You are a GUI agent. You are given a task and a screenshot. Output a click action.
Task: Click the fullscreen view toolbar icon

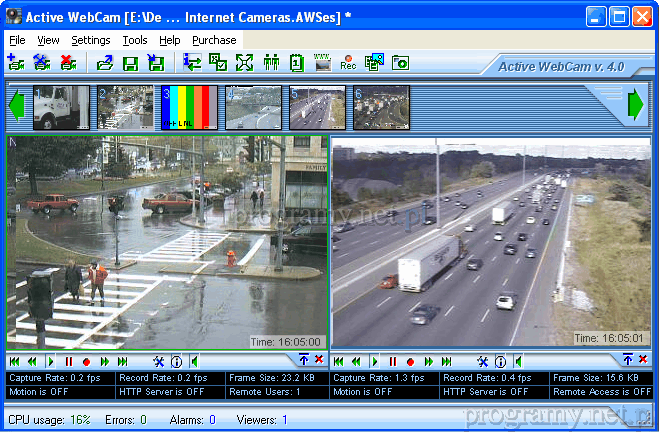[x=244, y=63]
